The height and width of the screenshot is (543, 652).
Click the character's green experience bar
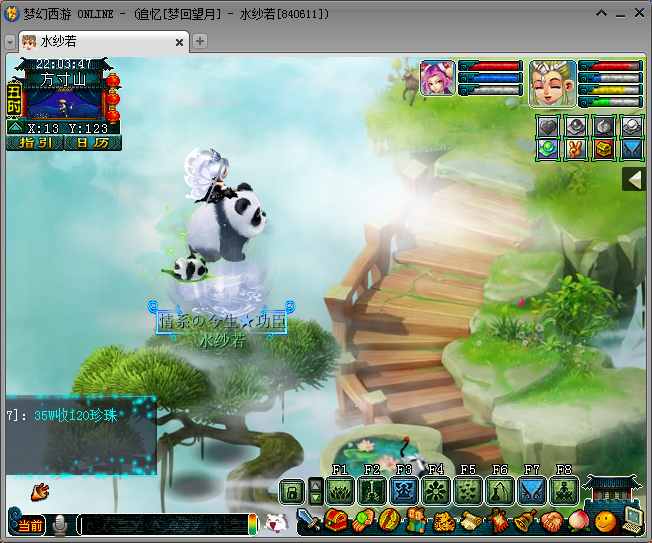coord(610,102)
